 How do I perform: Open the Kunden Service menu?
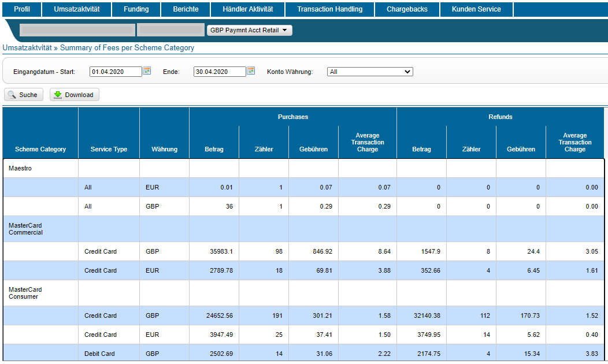click(476, 9)
